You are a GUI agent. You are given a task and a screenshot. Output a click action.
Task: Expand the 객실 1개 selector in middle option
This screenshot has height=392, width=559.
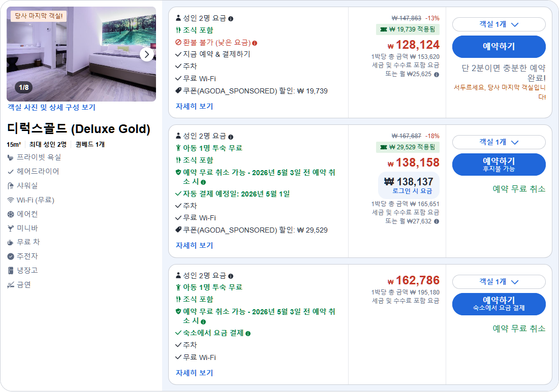tap(499, 142)
